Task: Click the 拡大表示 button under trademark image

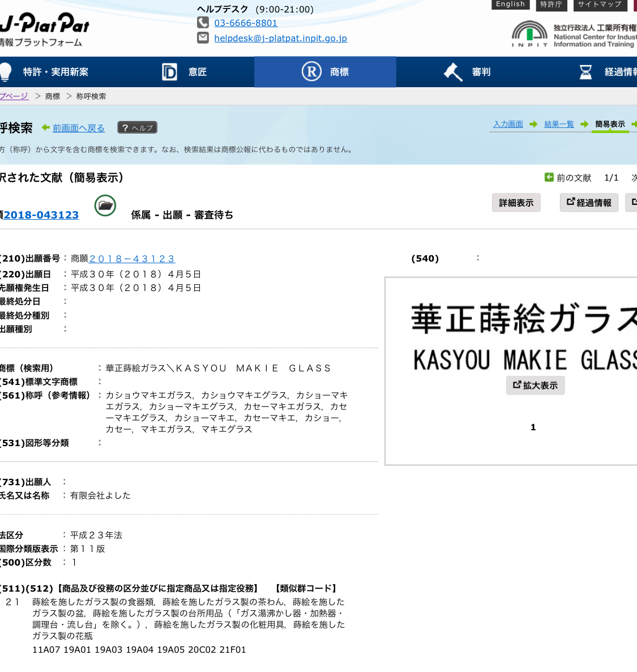Action: (x=536, y=386)
